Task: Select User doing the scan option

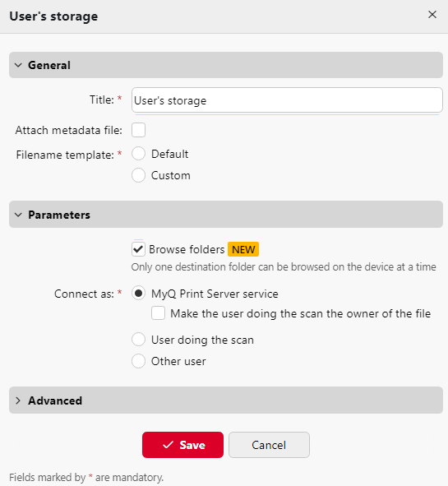Action: pos(138,340)
